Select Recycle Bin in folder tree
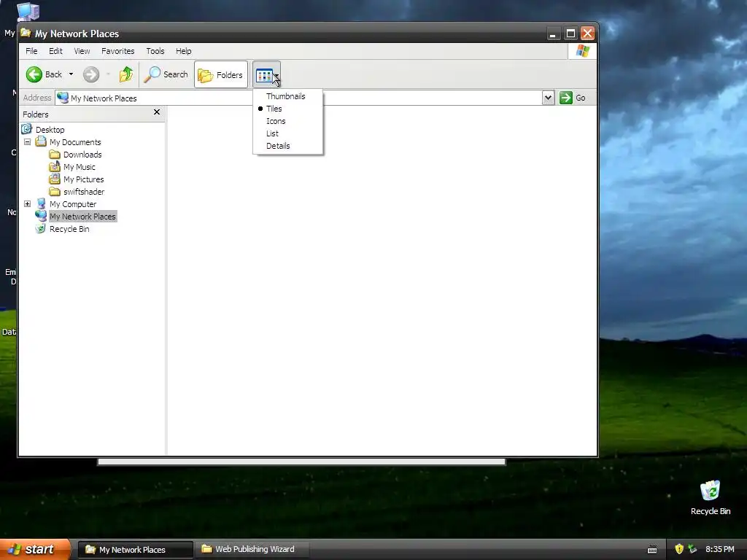This screenshot has height=560, width=747. (x=69, y=228)
